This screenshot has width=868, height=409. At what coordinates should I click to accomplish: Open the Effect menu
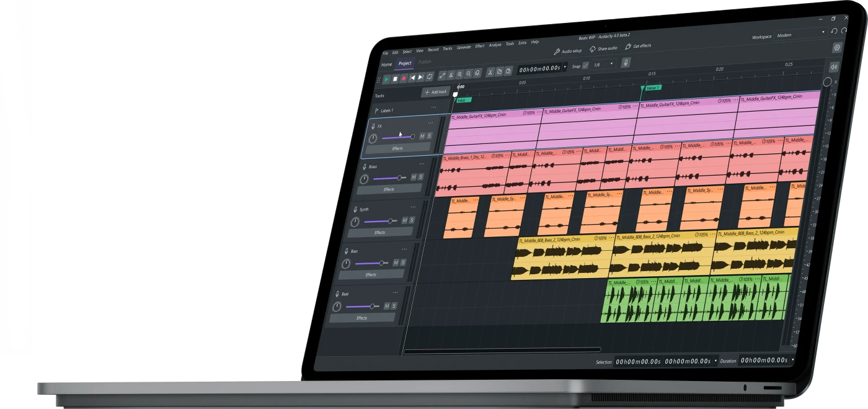pyautogui.click(x=480, y=47)
